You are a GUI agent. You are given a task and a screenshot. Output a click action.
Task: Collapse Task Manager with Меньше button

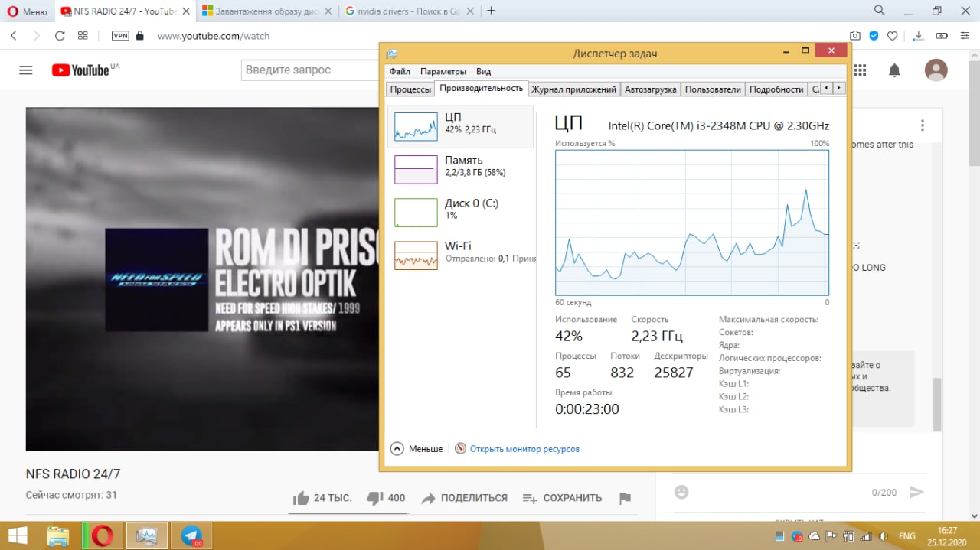point(416,449)
